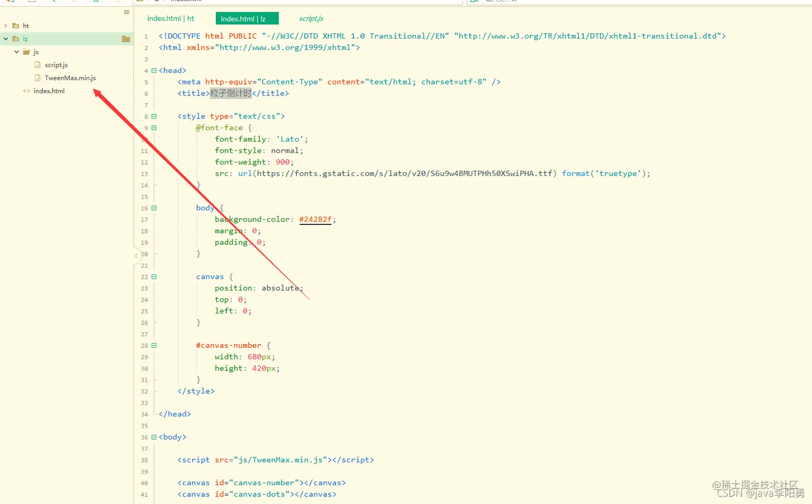
Task: Open script.js from the file tree
Action: pos(56,65)
